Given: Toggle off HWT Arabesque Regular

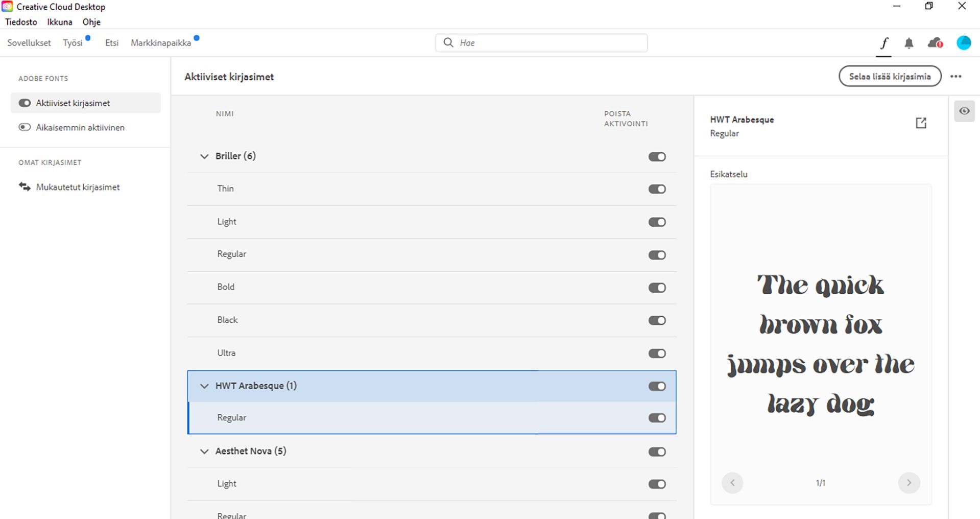Looking at the screenshot, I should pyautogui.click(x=657, y=418).
